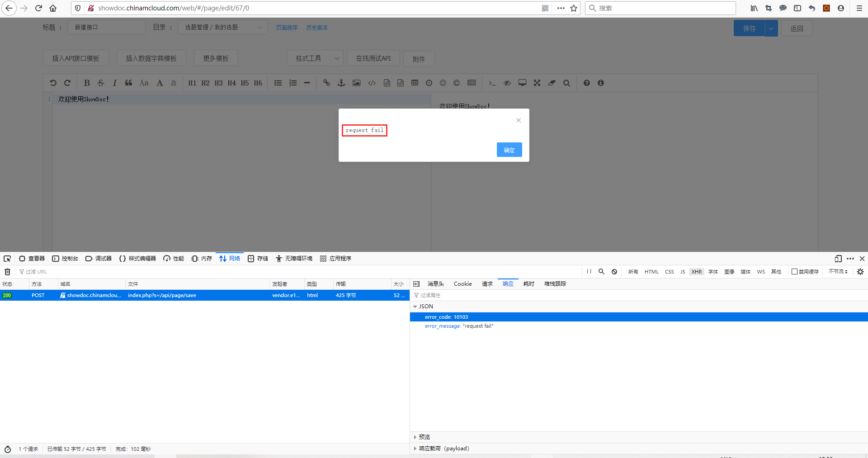Enable the 禁用缓存 checkbox

click(794, 272)
